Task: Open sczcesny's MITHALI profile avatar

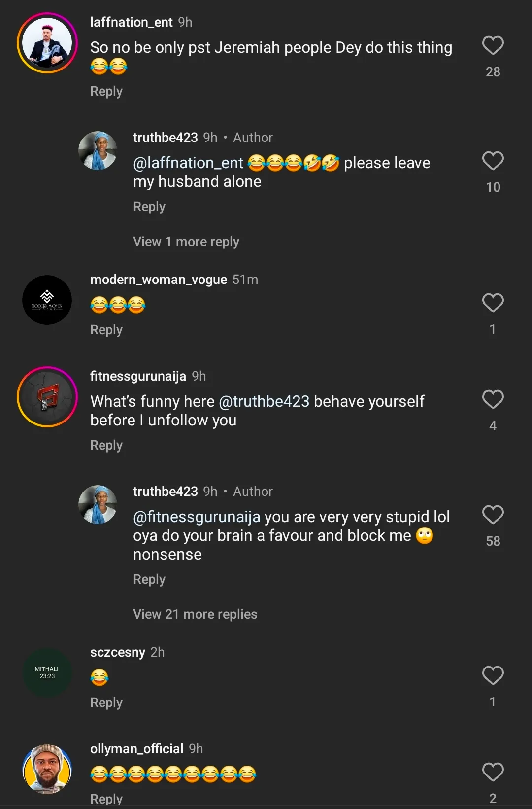Action: (47, 672)
